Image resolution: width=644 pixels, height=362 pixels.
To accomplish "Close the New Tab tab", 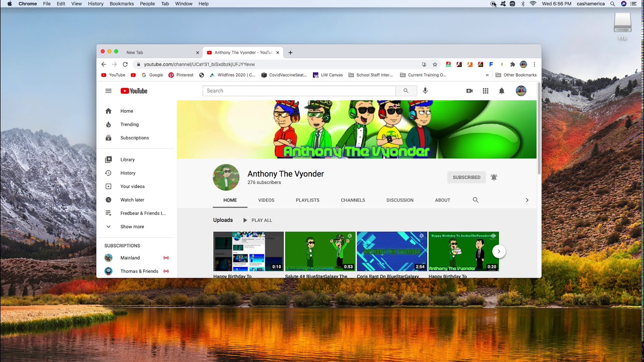I will click(x=198, y=52).
